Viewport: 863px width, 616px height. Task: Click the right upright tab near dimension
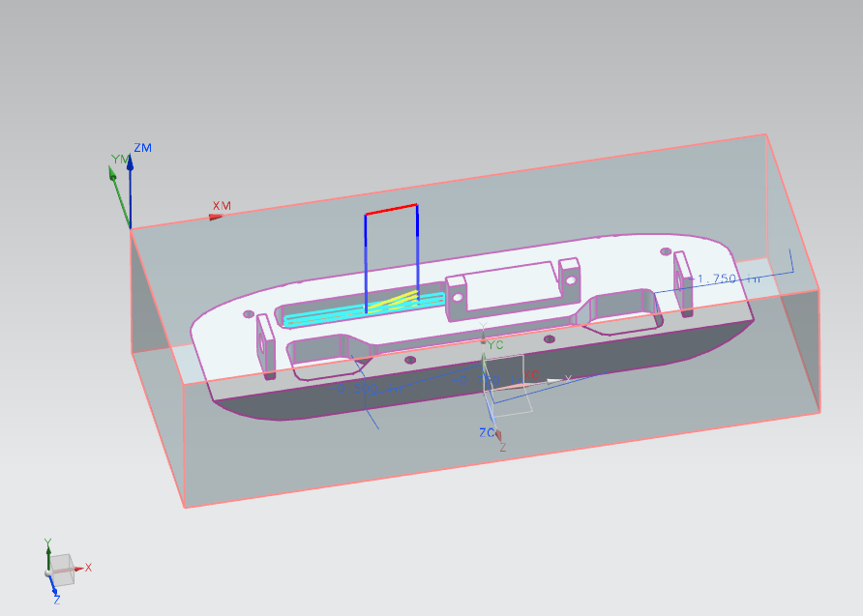click(683, 281)
